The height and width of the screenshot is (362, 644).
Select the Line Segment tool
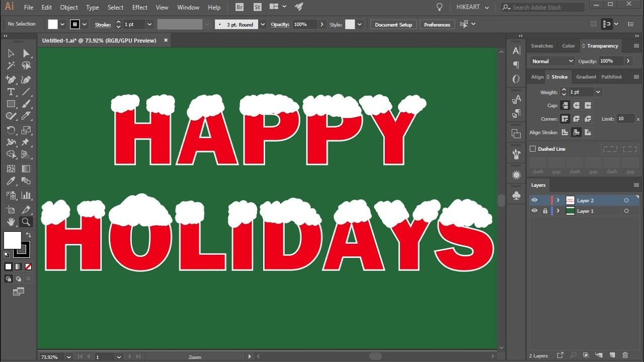(26, 92)
